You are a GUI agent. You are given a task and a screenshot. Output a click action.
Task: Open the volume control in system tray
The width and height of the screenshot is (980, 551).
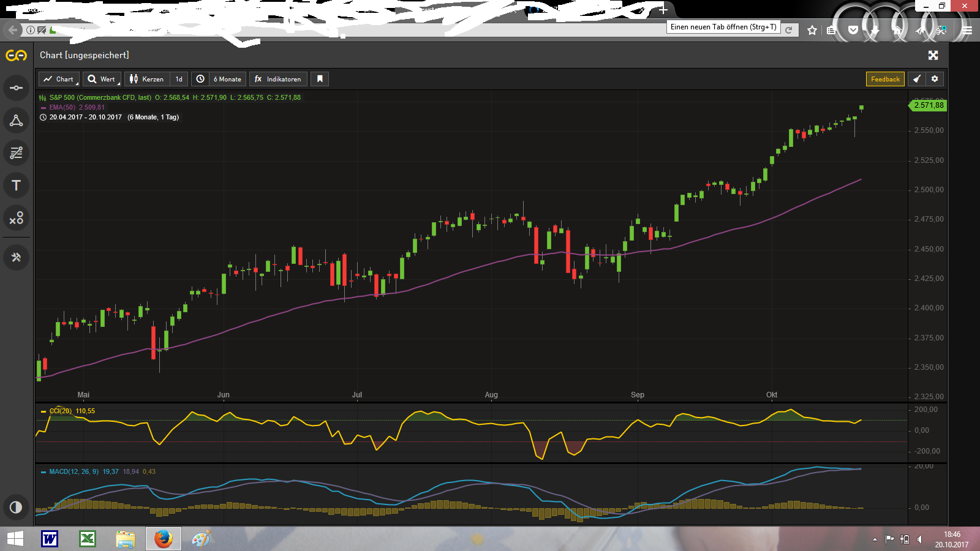pyautogui.click(x=920, y=539)
